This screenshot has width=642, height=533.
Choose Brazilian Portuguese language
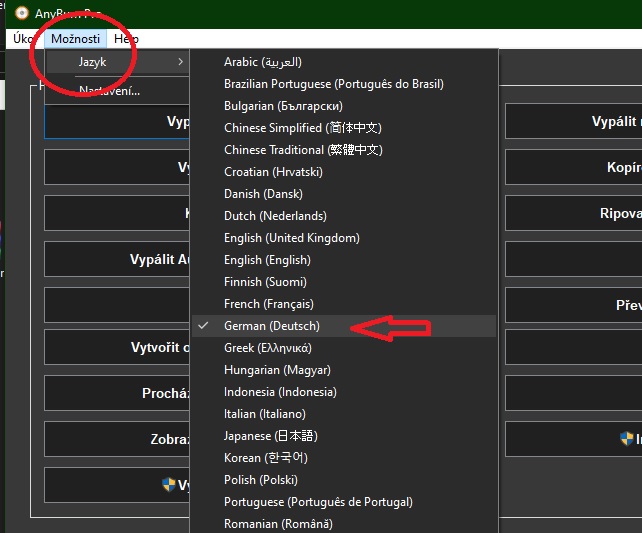coord(333,84)
